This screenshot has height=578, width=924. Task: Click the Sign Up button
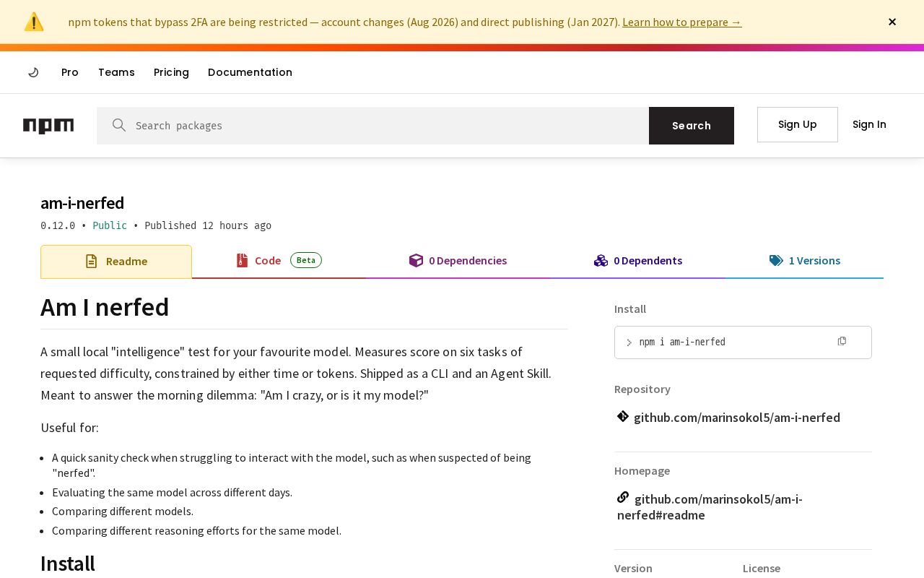[798, 124]
